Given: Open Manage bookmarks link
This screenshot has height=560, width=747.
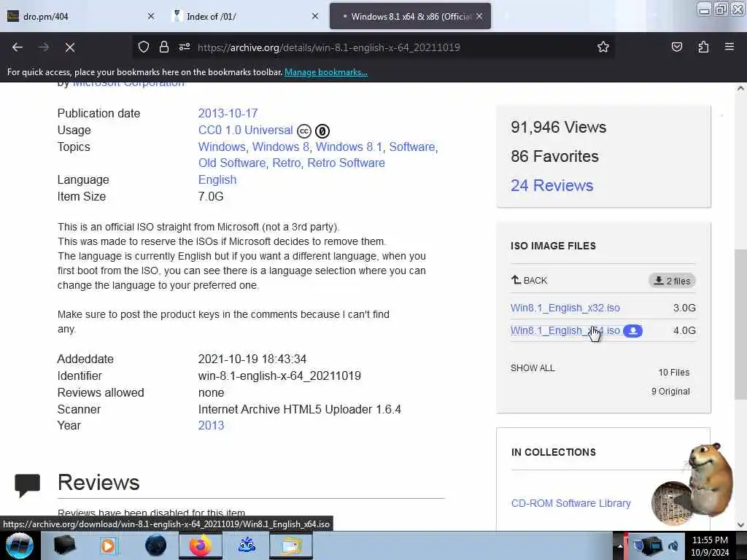Looking at the screenshot, I should (x=326, y=72).
